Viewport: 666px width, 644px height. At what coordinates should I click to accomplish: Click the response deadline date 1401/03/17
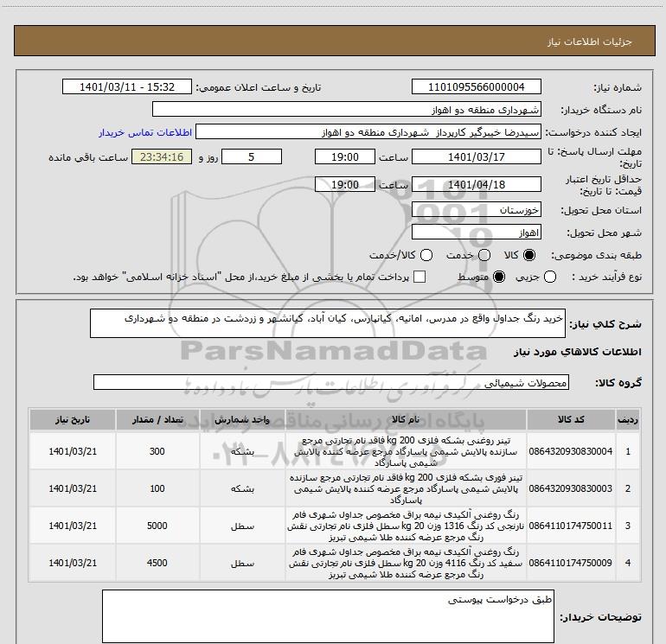point(476,156)
